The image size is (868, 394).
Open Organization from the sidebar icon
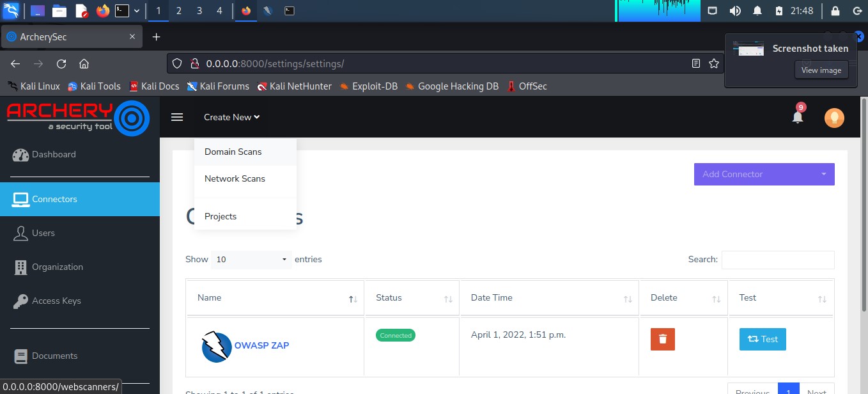coord(21,267)
